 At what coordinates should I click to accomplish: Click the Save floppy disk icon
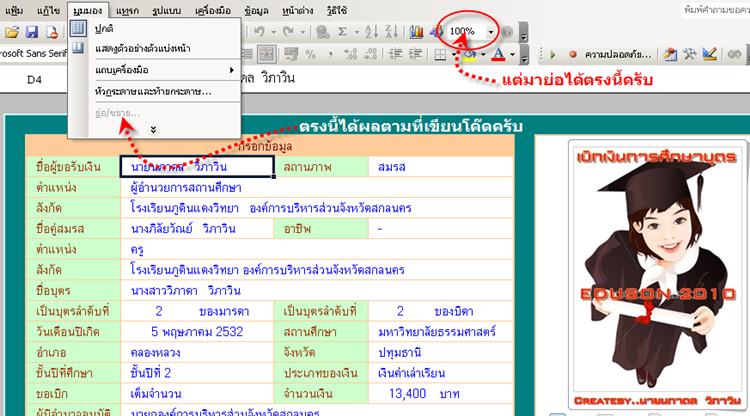point(33,32)
